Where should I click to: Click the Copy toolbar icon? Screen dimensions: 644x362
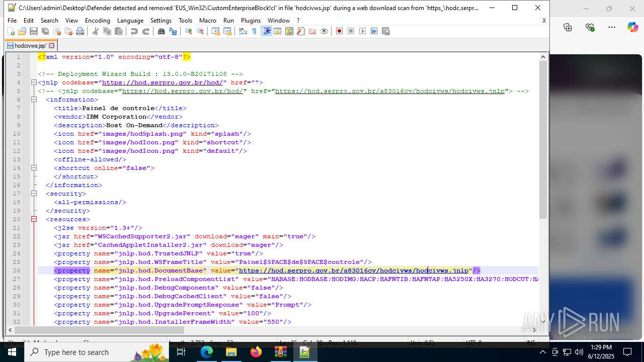tap(107, 31)
